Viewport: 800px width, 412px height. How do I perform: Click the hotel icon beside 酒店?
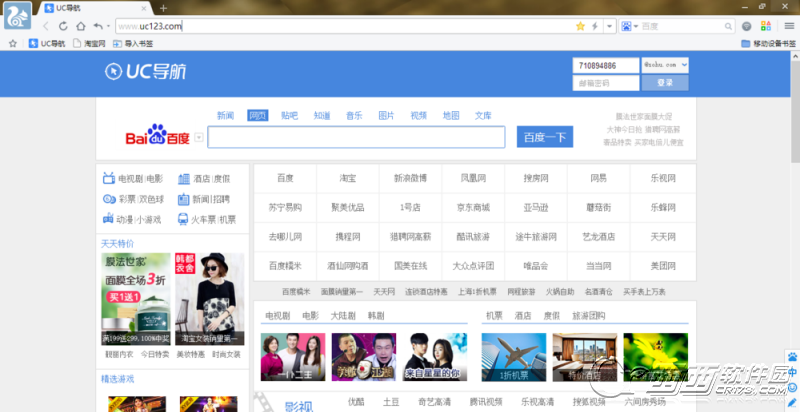tap(184, 178)
